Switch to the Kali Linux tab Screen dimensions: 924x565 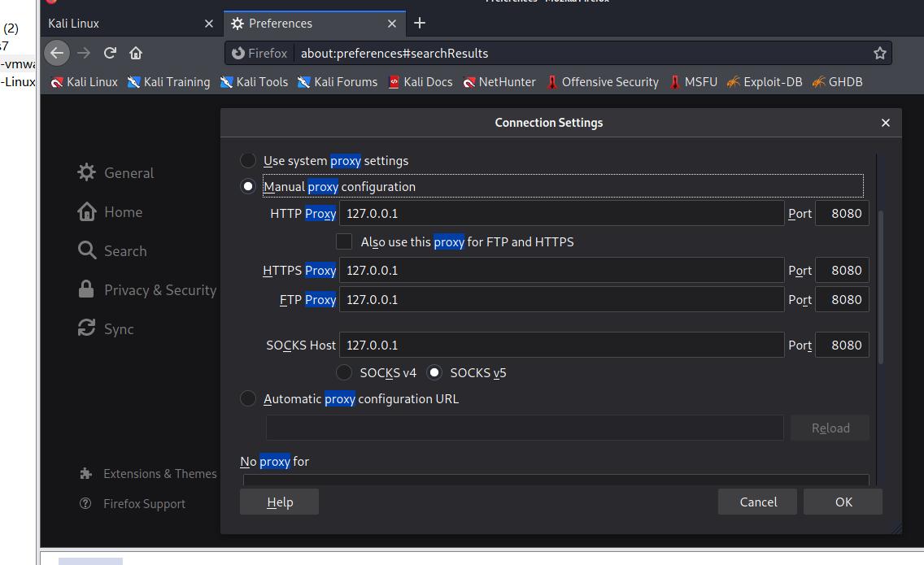coord(122,23)
